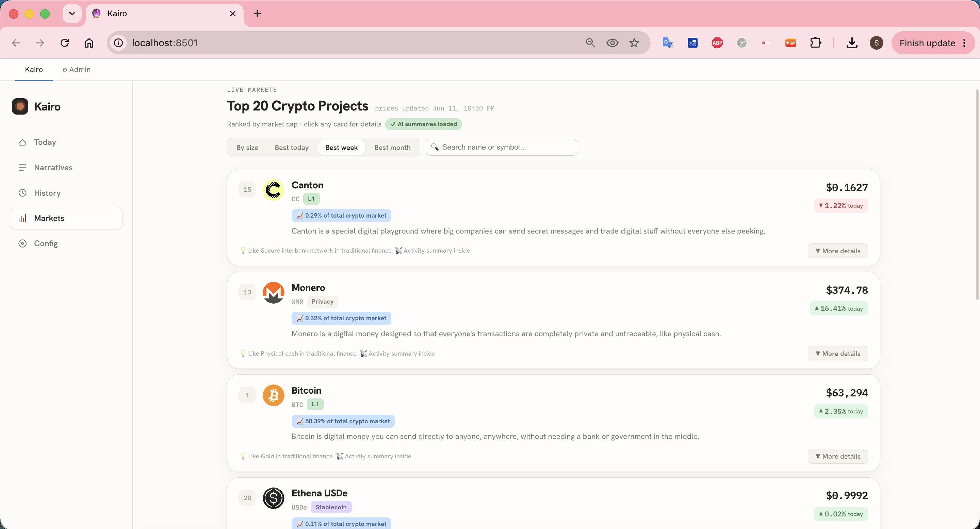Sort projects By size
This screenshot has width=980, height=529.
pyautogui.click(x=247, y=148)
